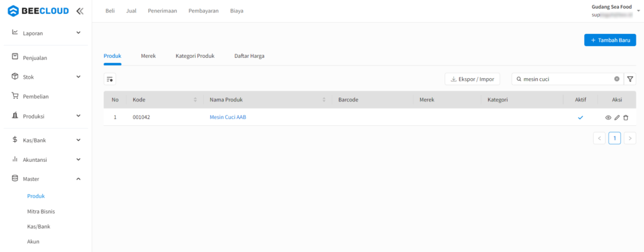644x252 pixels.
Task: Open the Biaya top menu
Action: 236,11
